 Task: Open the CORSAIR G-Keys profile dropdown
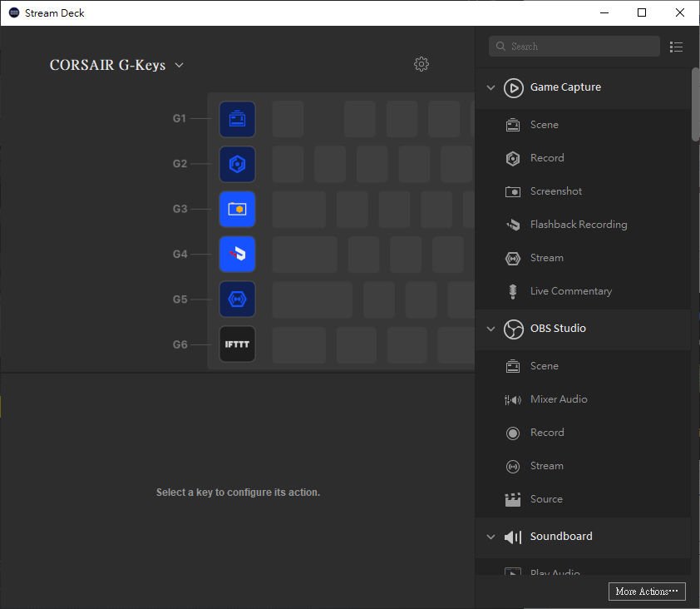[116, 65]
